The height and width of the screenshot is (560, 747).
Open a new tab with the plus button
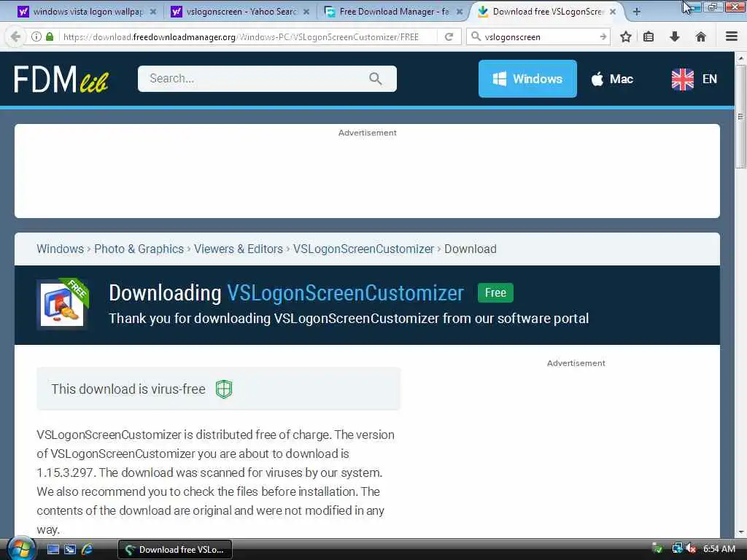pos(636,12)
